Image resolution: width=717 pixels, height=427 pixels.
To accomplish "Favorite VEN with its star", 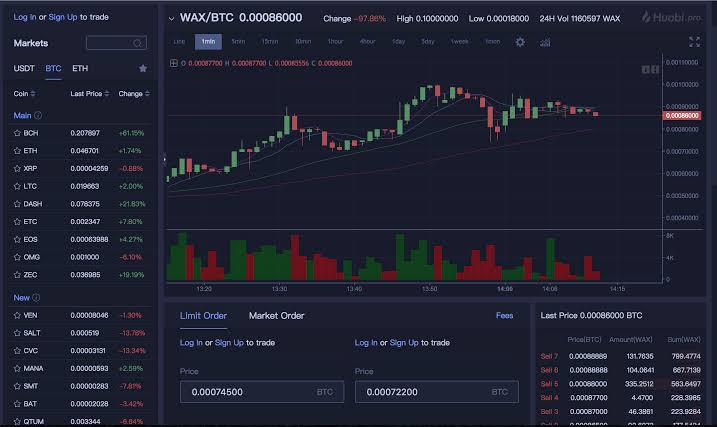I will pos(17,315).
